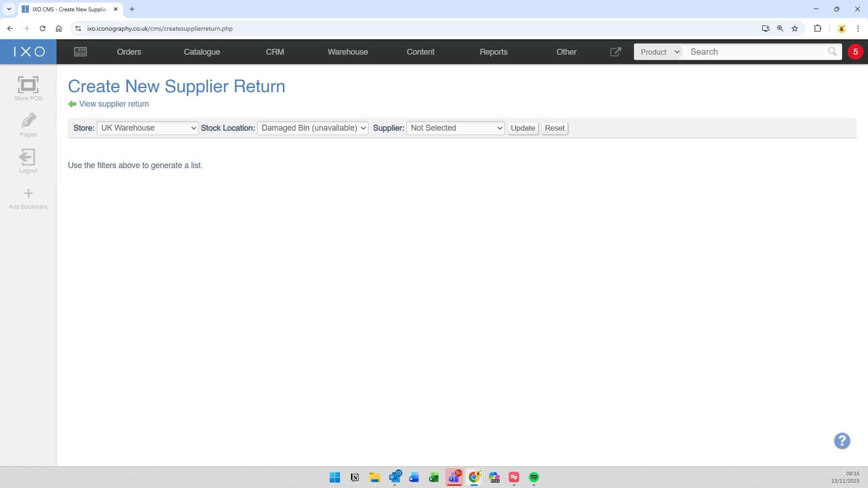Image resolution: width=868 pixels, height=488 pixels.
Task: Click the Add Bookmark plus icon
Action: (x=28, y=194)
